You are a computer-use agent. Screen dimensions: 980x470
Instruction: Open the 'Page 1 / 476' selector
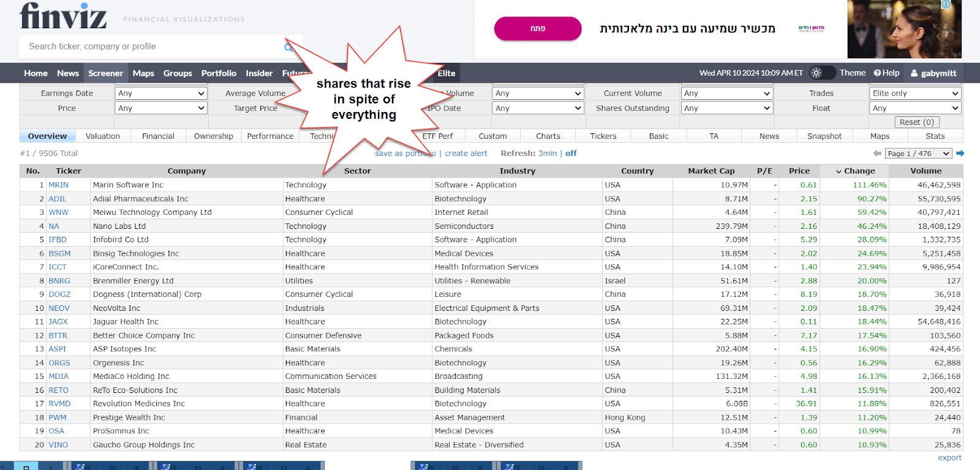click(x=919, y=154)
